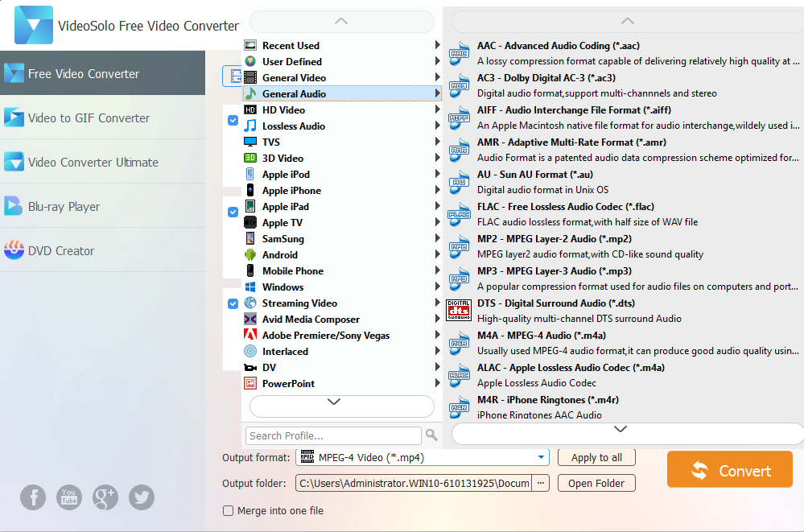Choose the AIFF format icon

click(x=459, y=118)
